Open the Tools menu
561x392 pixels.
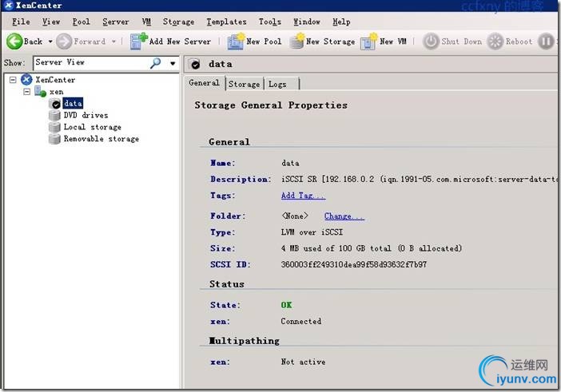point(270,22)
